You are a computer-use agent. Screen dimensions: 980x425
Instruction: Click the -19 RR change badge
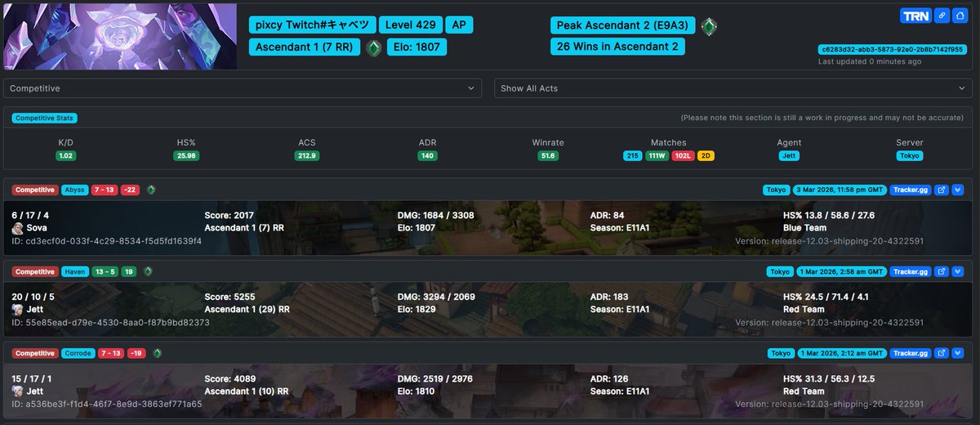click(136, 354)
